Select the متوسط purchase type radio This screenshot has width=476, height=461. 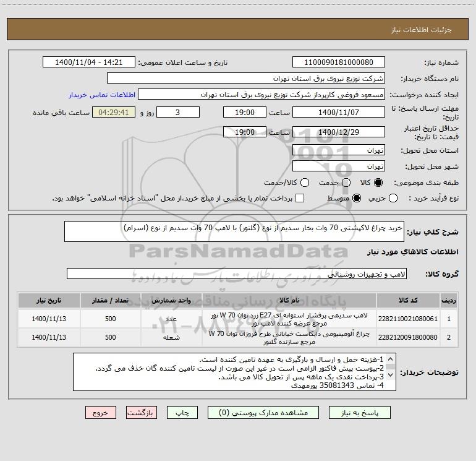point(357,198)
